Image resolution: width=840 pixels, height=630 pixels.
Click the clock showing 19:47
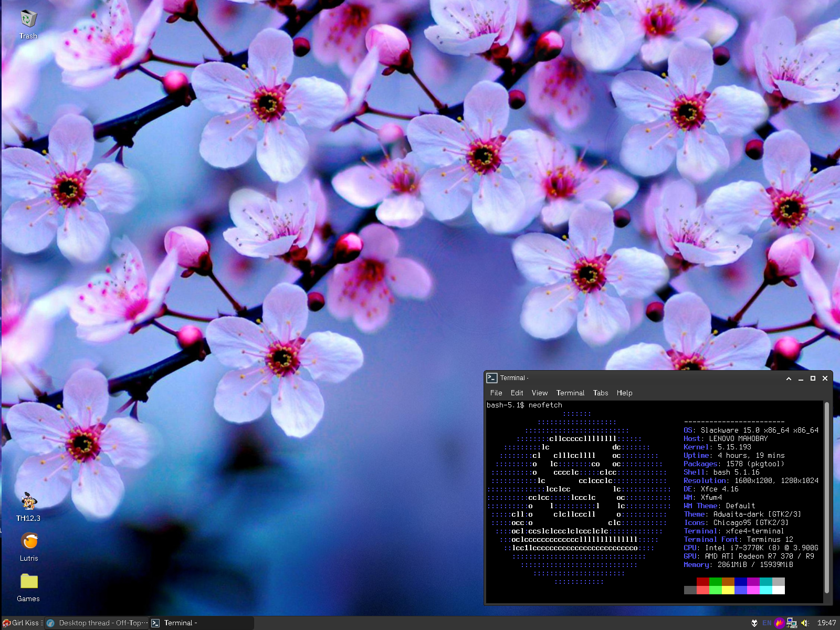point(826,623)
